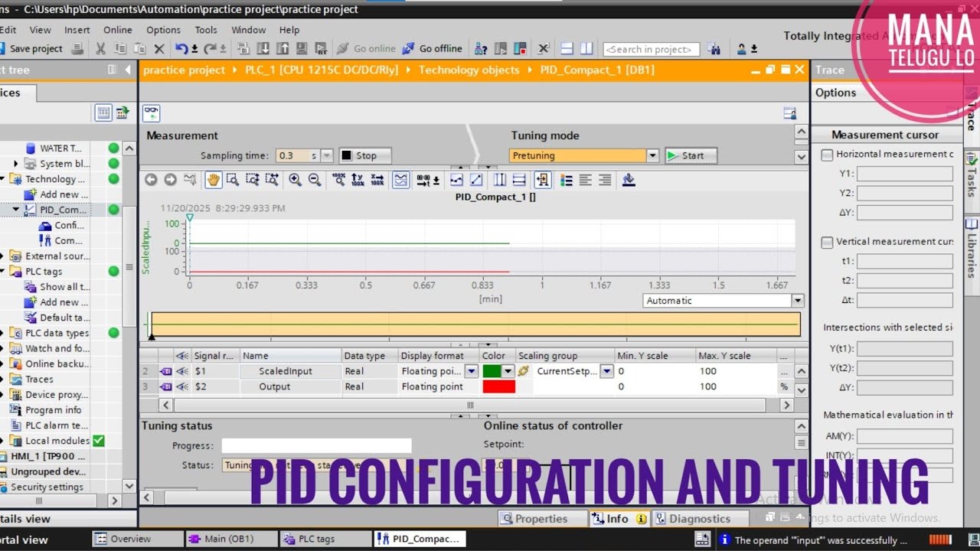Toggle the chart diagram view icon

400,180
